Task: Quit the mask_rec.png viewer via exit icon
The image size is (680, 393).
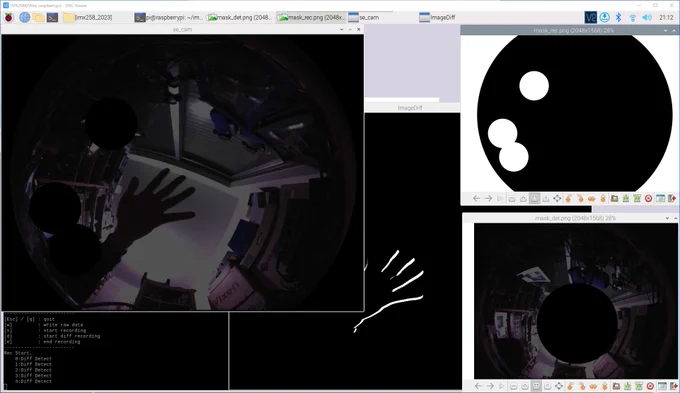Action: (672, 198)
